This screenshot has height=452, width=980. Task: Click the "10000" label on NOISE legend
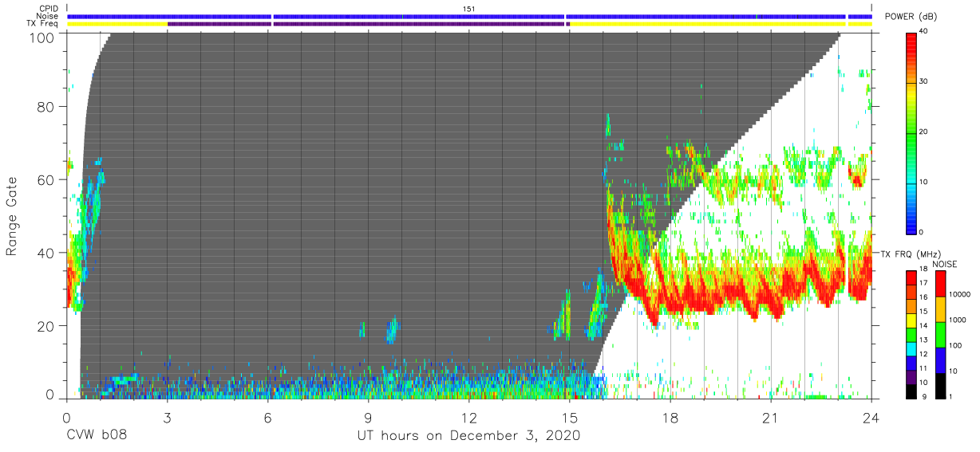click(960, 294)
